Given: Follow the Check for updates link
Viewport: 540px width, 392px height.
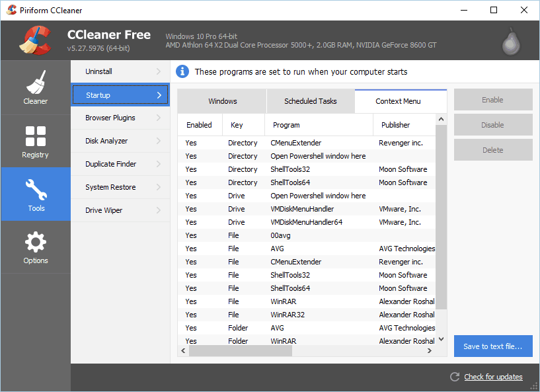Looking at the screenshot, I should pyautogui.click(x=493, y=377).
